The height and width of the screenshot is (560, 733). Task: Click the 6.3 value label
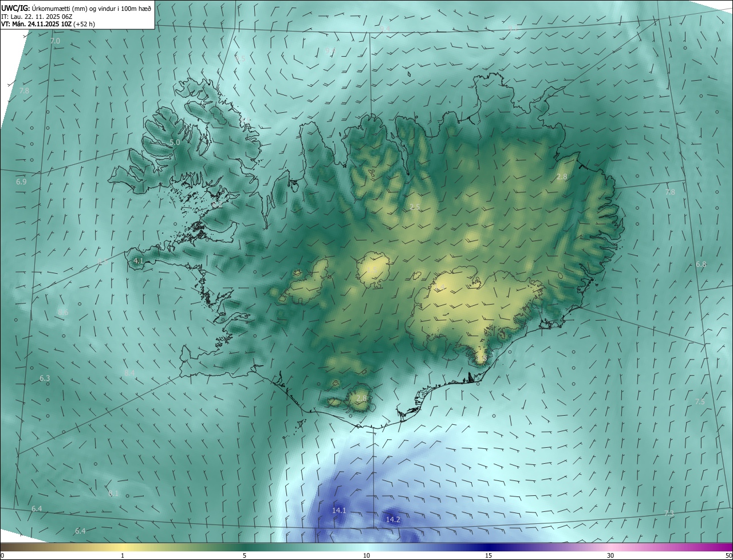pyautogui.click(x=45, y=378)
